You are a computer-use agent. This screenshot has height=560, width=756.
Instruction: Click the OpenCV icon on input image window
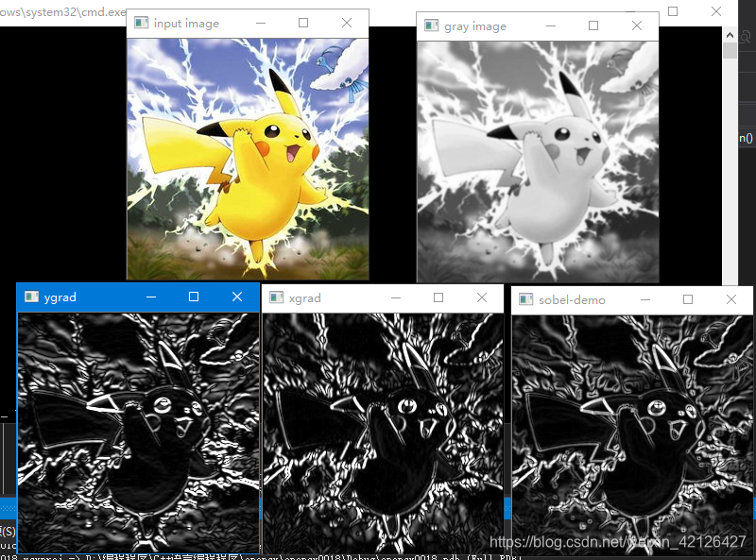click(140, 23)
